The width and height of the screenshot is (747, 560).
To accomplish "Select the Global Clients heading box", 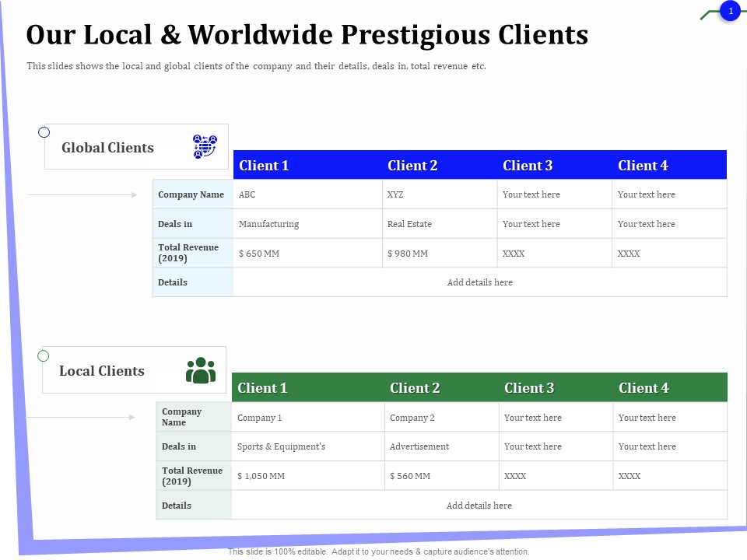I will (x=136, y=147).
